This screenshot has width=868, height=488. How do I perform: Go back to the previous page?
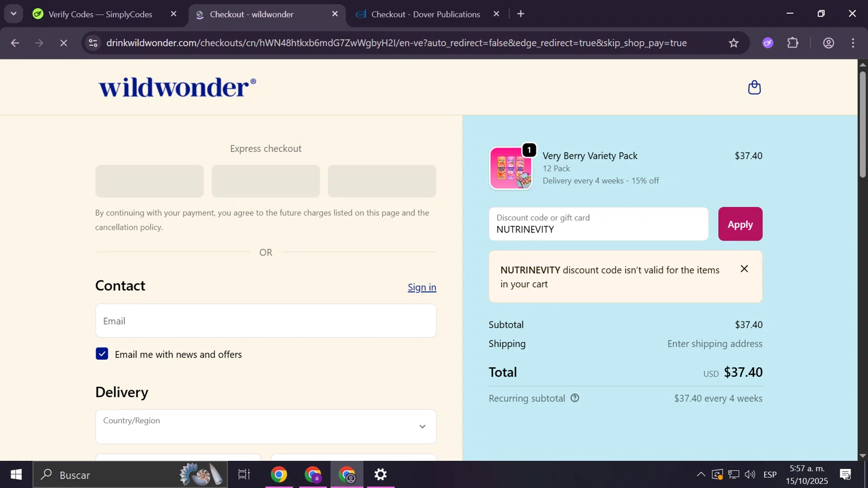pyautogui.click(x=15, y=43)
